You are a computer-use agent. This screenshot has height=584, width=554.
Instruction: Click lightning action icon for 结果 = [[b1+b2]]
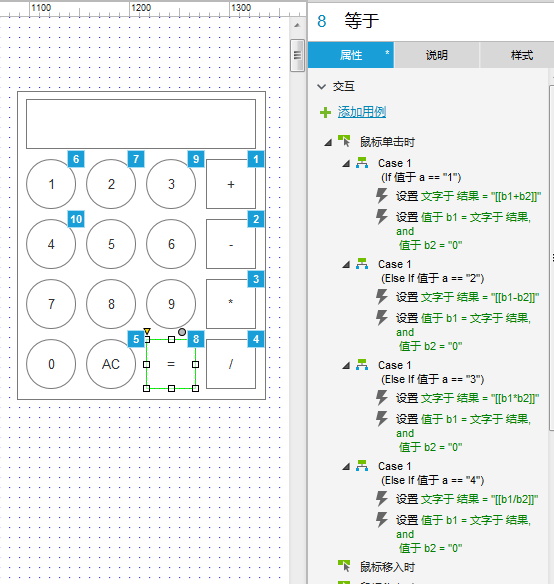pyautogui.click(x=382, y=196)
